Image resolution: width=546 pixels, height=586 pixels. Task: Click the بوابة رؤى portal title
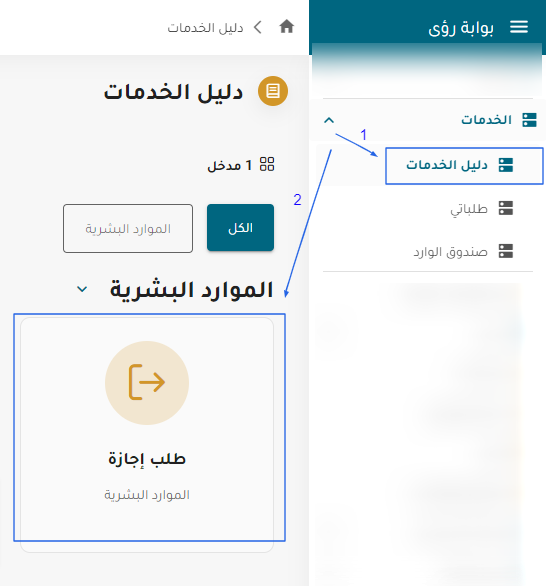461,28
